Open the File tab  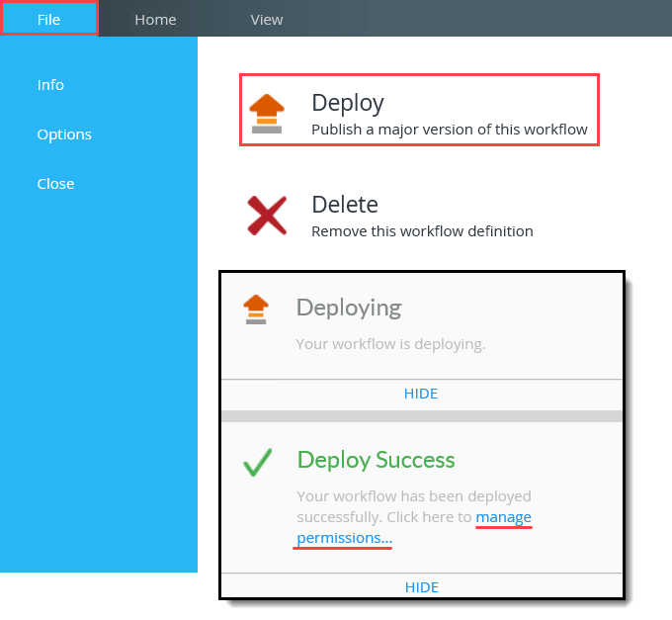[48, 20]
